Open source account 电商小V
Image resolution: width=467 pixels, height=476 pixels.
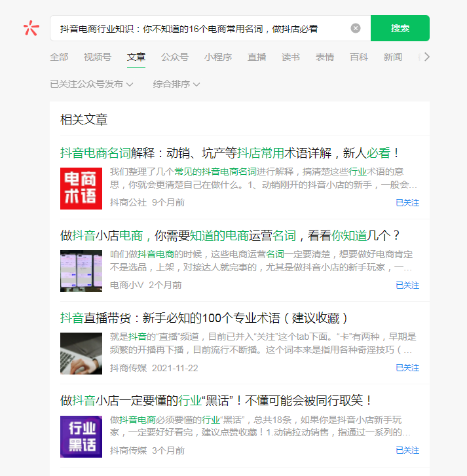(x=126, y=285)
